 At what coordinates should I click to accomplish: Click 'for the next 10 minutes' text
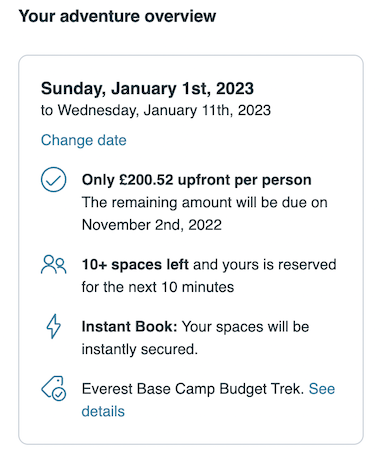[x=158, y=287]
